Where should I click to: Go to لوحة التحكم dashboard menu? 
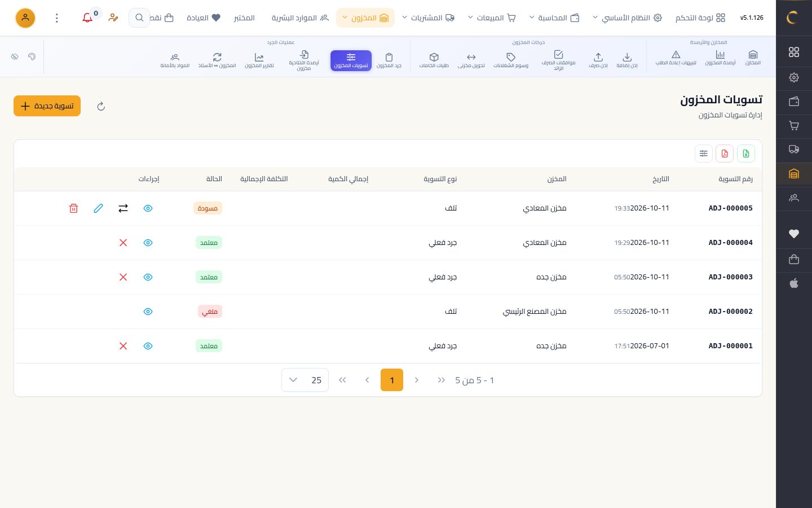pos(700,18)
